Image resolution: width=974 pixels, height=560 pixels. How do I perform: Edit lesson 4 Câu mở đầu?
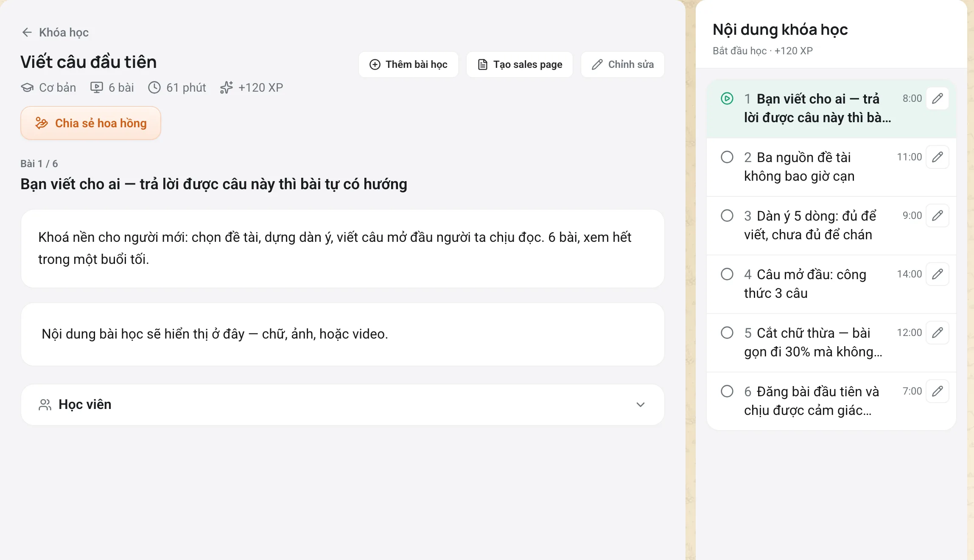(938, 274)
